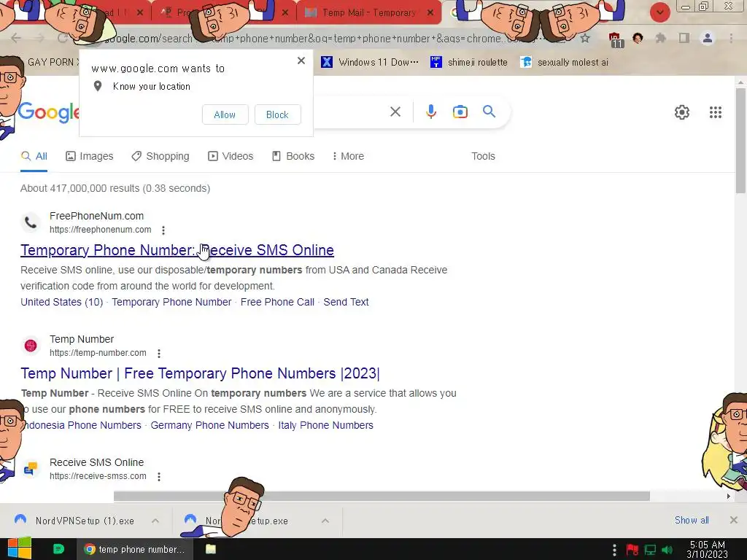Open the Chrome three-dot menu
The height and width of the screenshot is (560, 747).
tap(731, 38)
